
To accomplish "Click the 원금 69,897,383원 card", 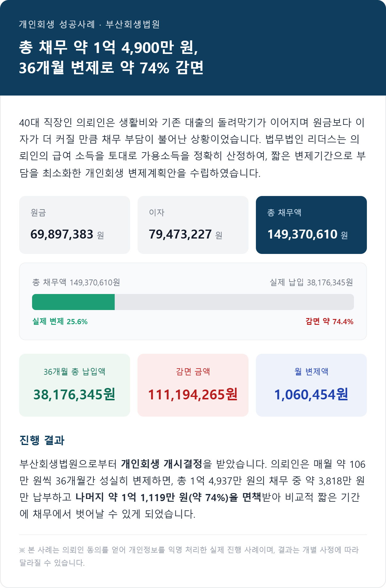I will (75, 225).
